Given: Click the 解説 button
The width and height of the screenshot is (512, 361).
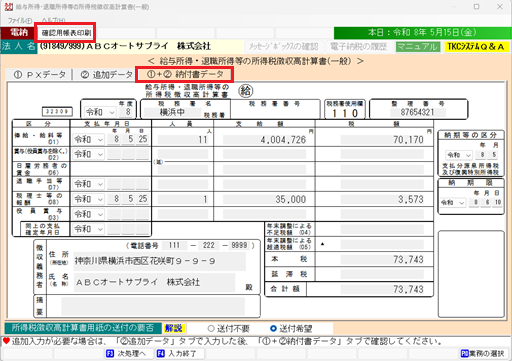Looking at the screenshot, I should [173, 328].
